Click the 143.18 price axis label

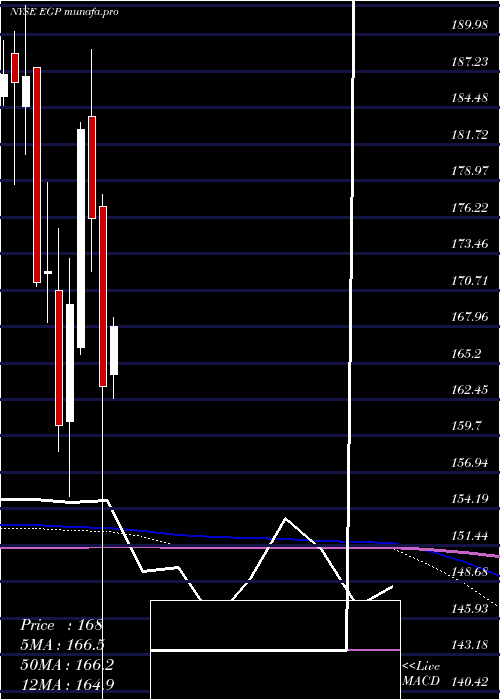pyautogui.click(x=470, y=646)
